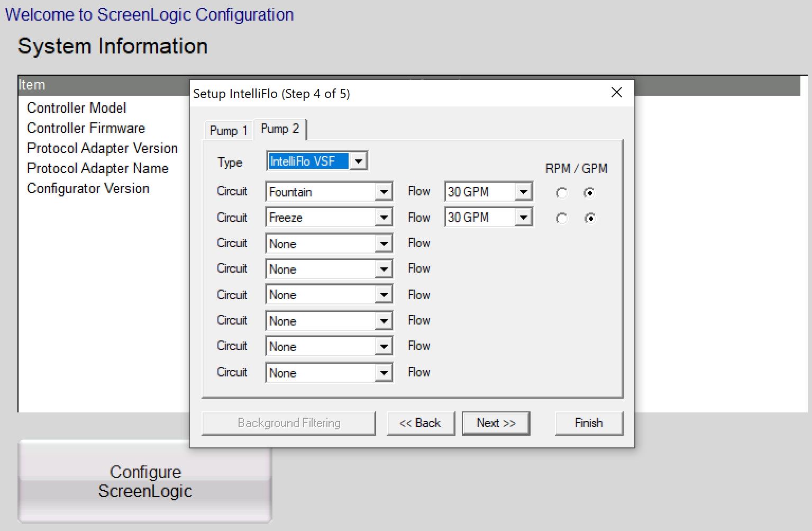Screen dimensions: 812x531
Task: Open the pump Type dropdown
Action: 358,161
